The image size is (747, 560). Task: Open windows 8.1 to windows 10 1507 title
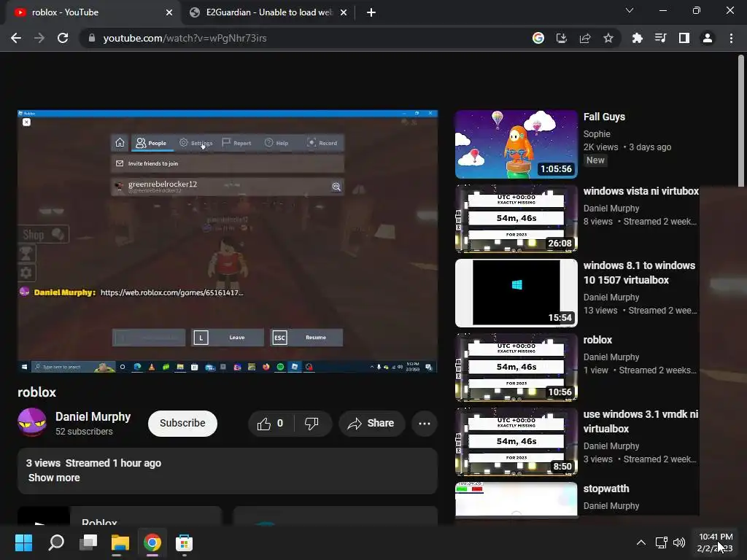coord(639,273)
